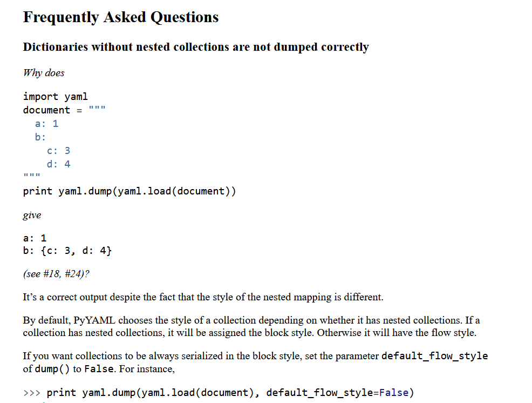Click the 'c: 3' line in the document

click(58, 151)
